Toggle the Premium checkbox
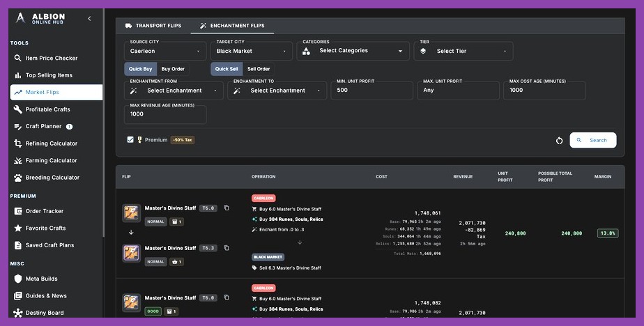Viewport: 644px width, 326px height. pos(130,139)
